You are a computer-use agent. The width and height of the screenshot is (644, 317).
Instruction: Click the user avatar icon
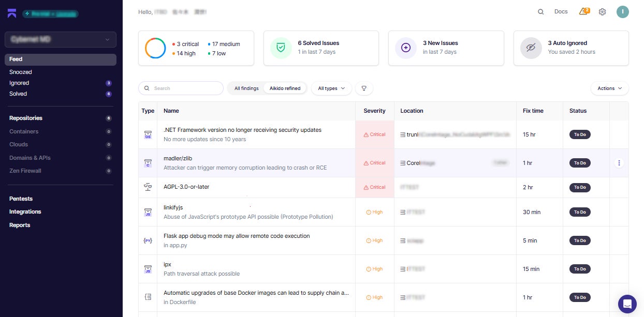(622, 12)
